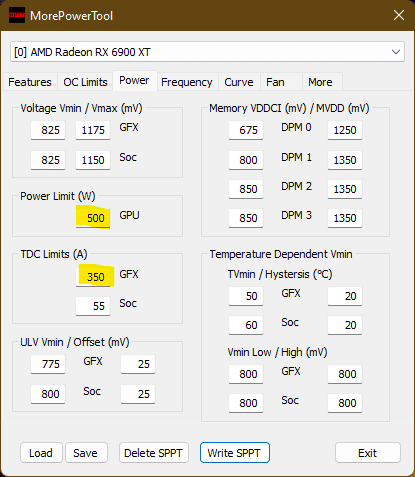Click the Soc Vmin Low field showing 800
Viewport: 415px width, 477px height.
coord(246,403)
